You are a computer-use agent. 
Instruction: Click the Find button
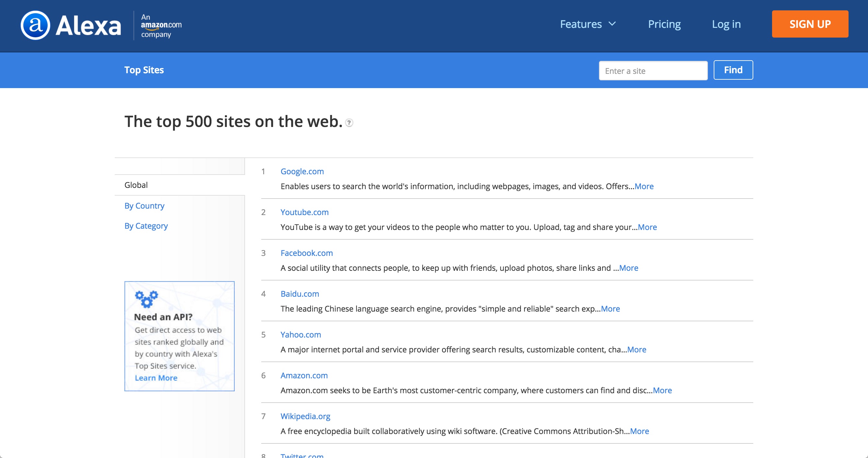tap(733, 70)
